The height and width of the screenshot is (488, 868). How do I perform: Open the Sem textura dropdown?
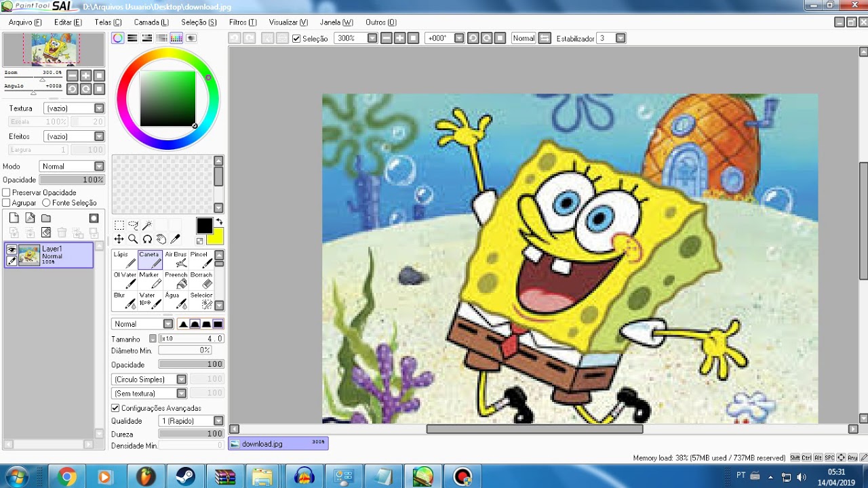(149, 393)
